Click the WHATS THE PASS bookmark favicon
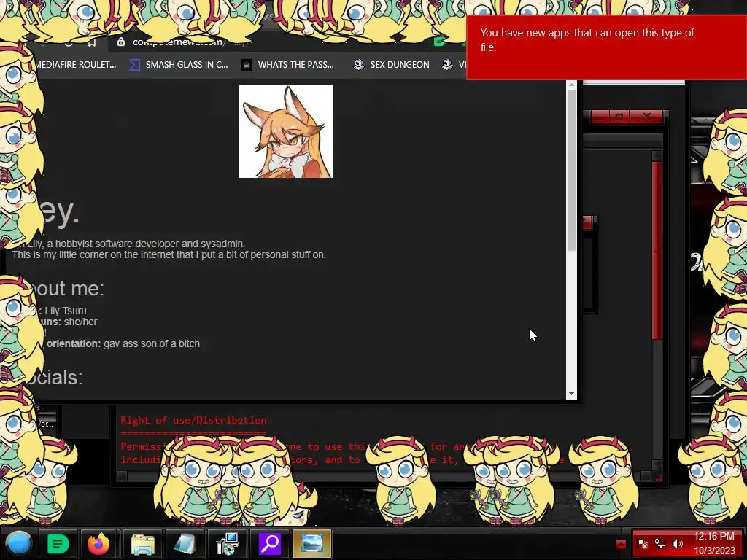Viewport: 747px width, 560px height. (x=247, y=65)
